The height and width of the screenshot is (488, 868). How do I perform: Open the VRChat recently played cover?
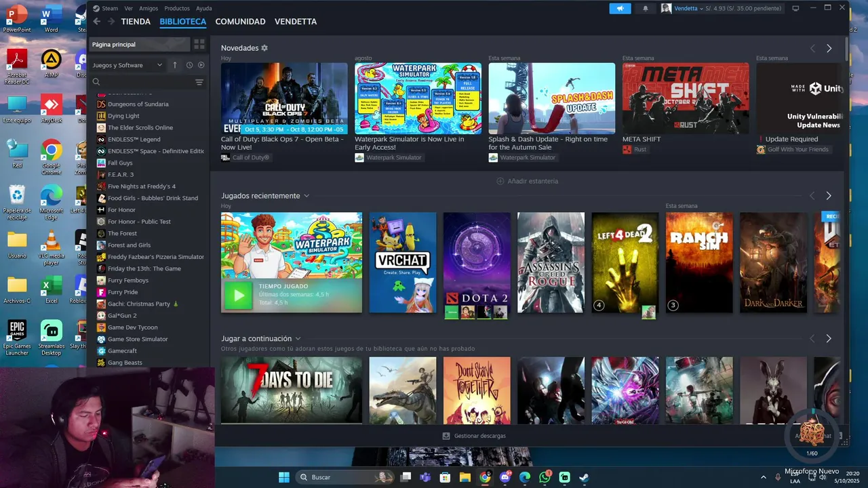click(403, 263)
